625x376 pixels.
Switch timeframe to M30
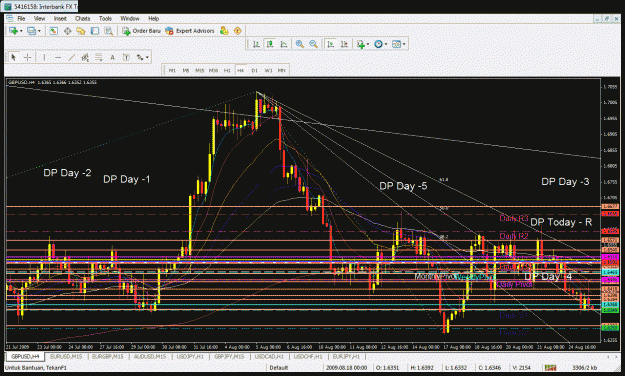[213, 70]
